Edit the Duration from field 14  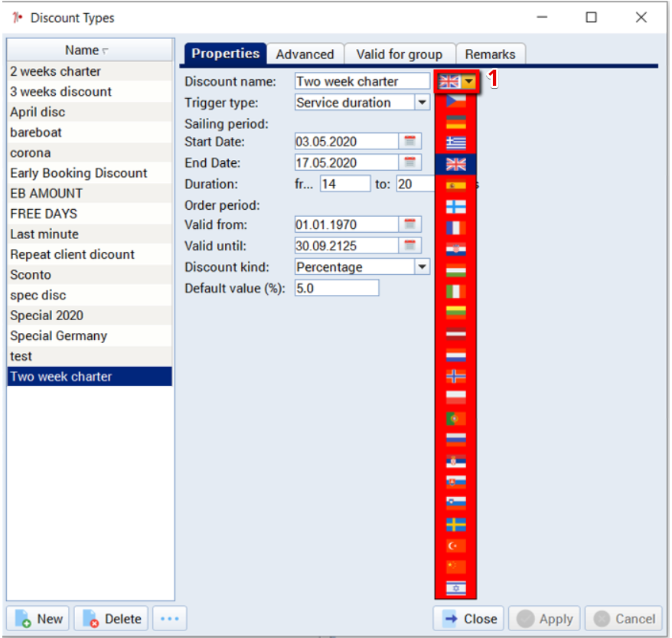pyautogui.click(x=345, y=184)
